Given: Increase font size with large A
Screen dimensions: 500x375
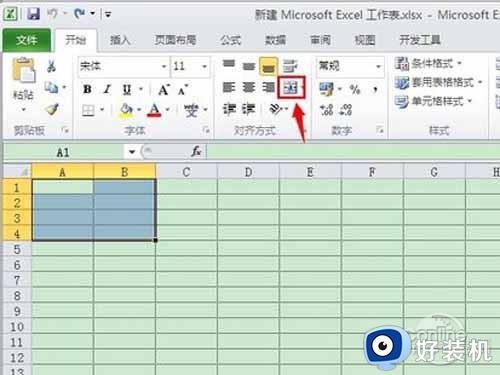Looking at the screenshot, I should 164,89.
